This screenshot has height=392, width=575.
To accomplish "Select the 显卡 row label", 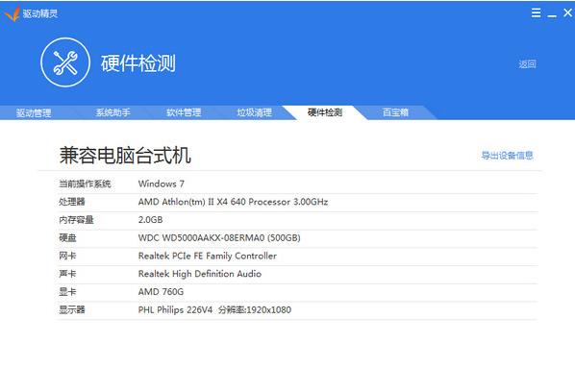I will click(67, 292).
